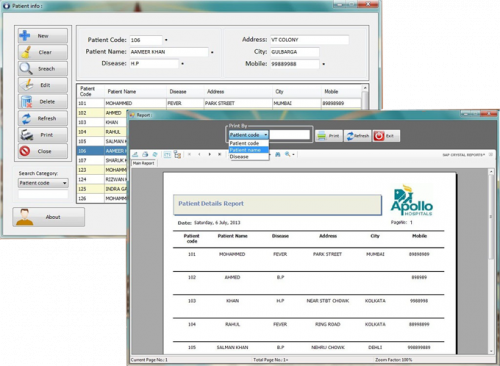Select grid row with code 123

click(x=102, y=170)
